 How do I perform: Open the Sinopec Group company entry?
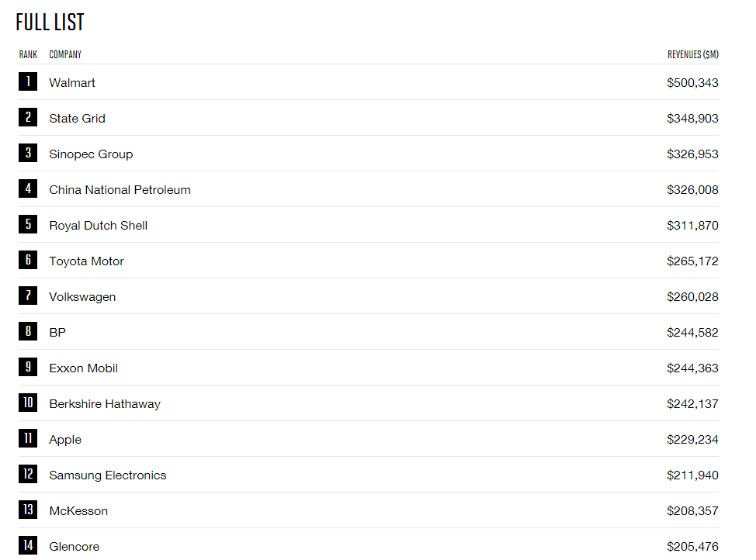pyautogui.click(x=91, y=154)
